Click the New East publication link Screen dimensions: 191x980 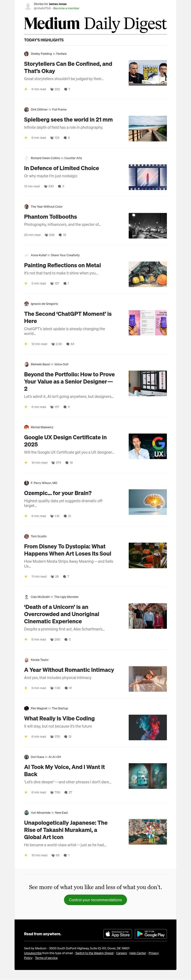point(62,813)
